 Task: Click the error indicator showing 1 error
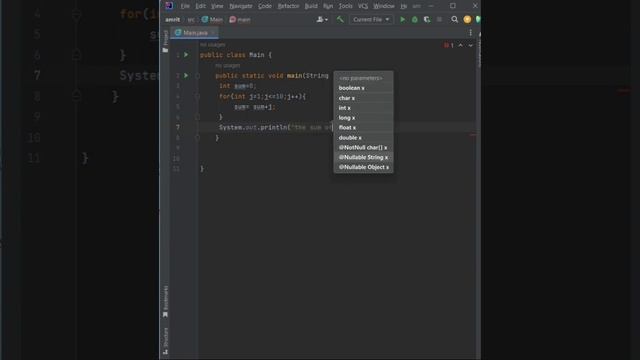tap(449, 45)
